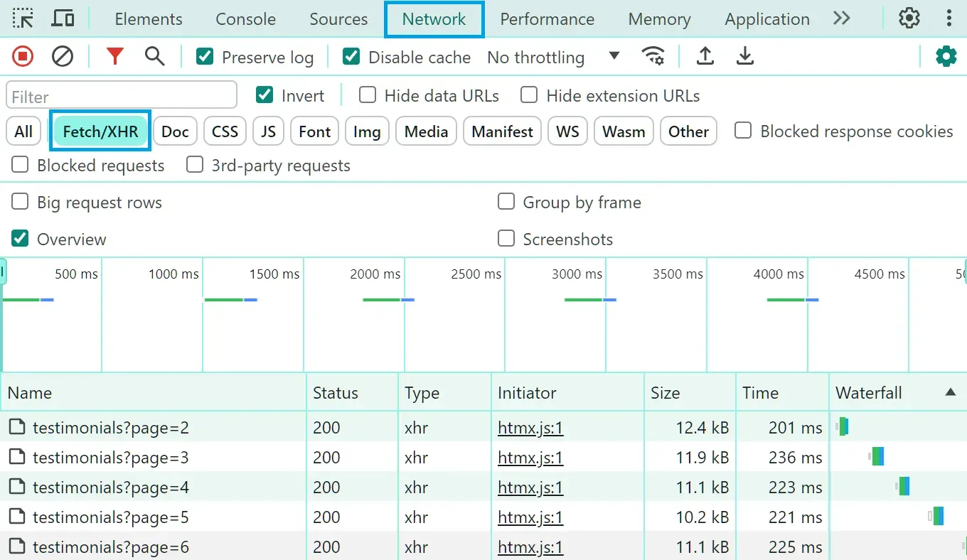Viewport: 967px width, 560px height.
Task: Select the inspect element tool
Action: point(22,19)
